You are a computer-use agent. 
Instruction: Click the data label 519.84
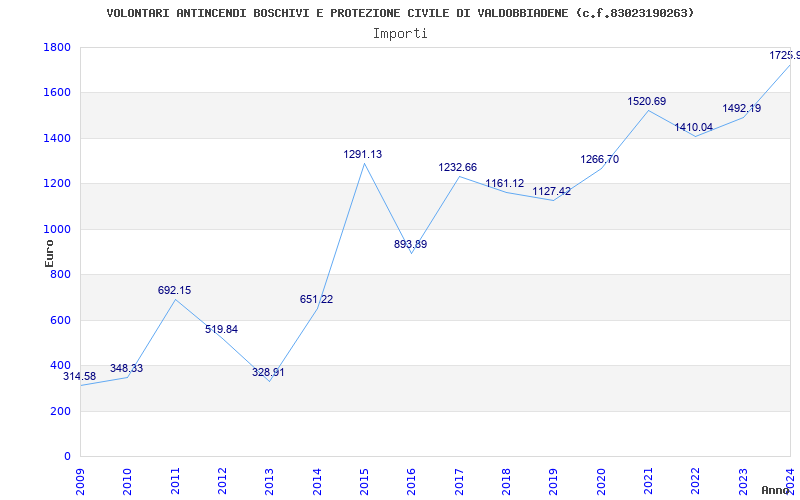tap(221, 330)
